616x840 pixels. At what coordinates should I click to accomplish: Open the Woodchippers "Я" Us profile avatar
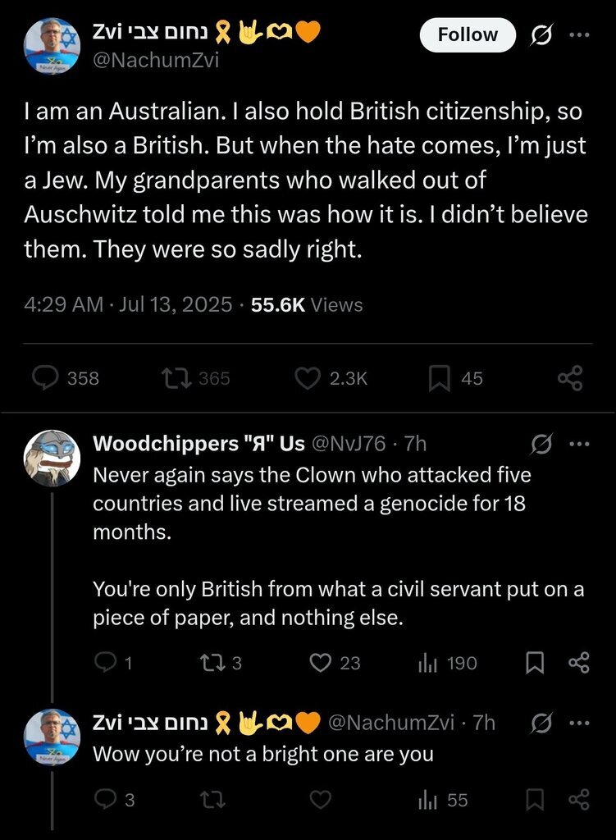pyautogui.click(x=52, y=459)
